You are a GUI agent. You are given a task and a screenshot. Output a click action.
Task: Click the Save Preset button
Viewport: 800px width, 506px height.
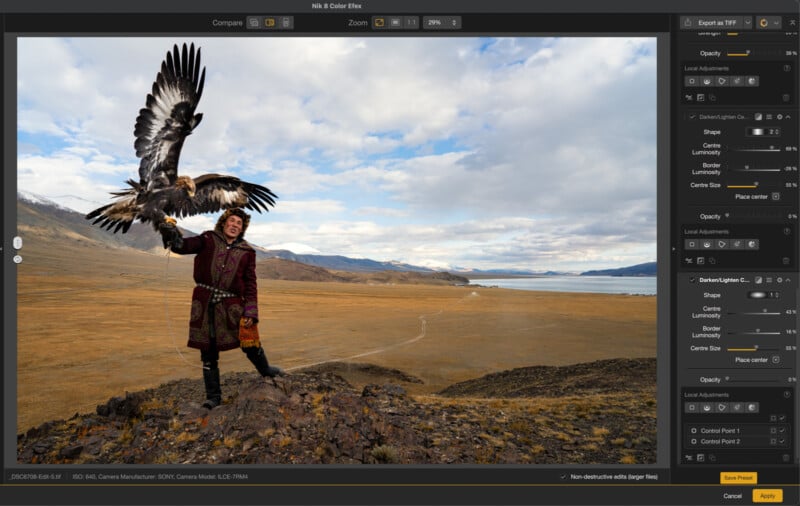point(738,478)
